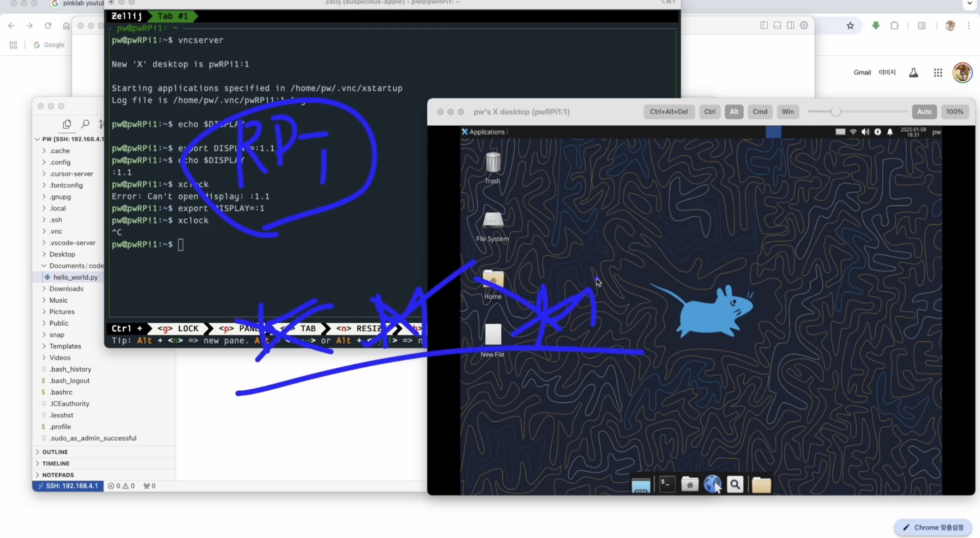Open the File System desktop icon

coord(492,221)
